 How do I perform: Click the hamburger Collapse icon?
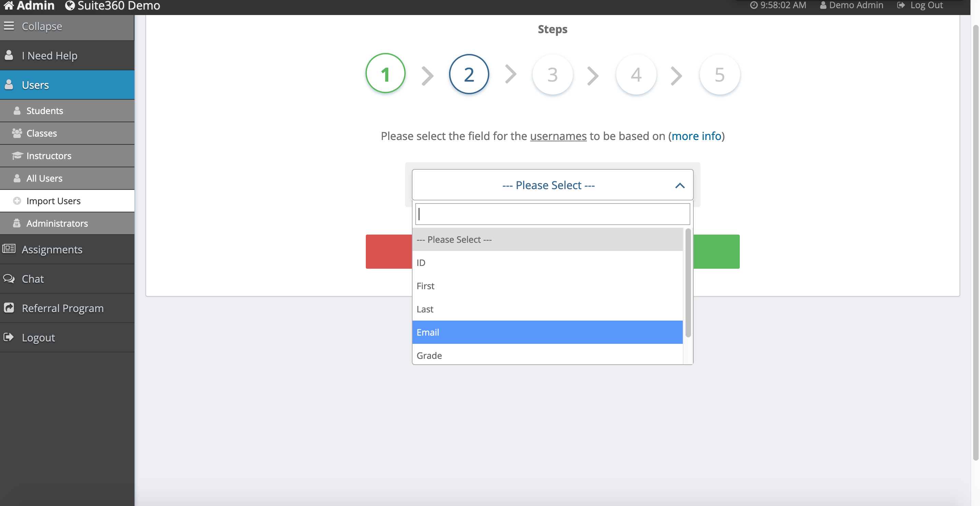pyautogui.click(x=9, y=26)
